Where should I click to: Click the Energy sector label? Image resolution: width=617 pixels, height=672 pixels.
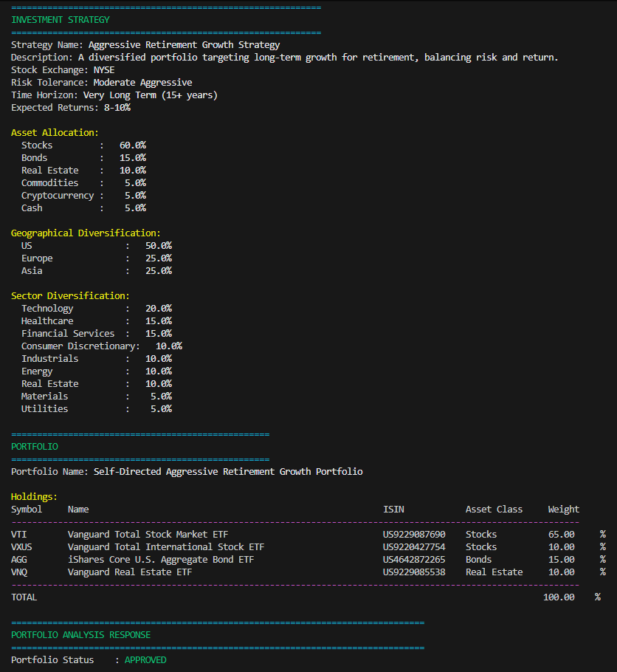(x=37, y=371)
